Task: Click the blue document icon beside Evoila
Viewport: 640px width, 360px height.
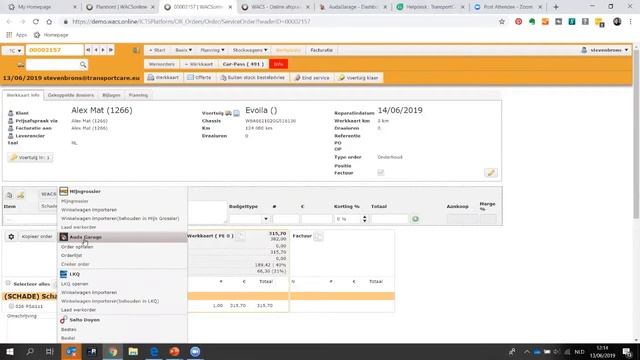Action: pos(236,113)
